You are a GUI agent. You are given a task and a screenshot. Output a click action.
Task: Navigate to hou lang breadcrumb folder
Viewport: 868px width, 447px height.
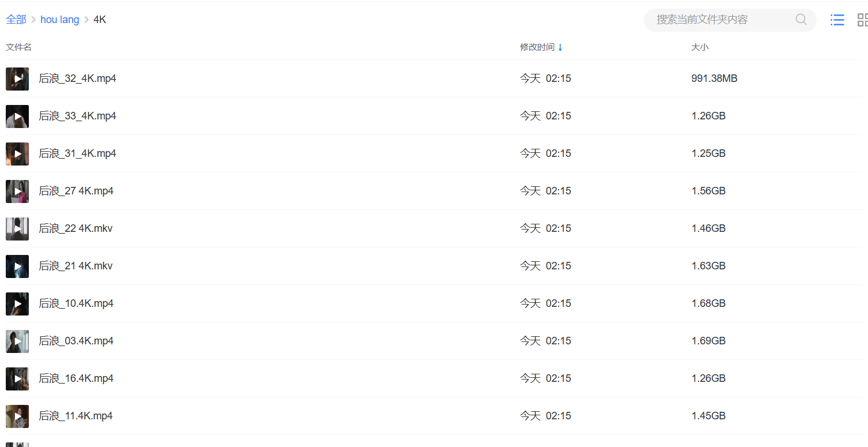(x=59, y=20)
